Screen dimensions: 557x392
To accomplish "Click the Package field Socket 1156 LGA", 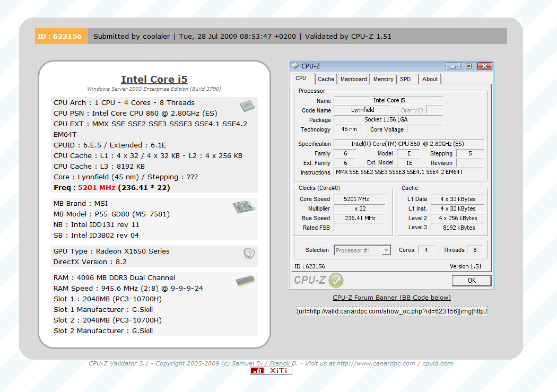I will click(x=388, y=120).
